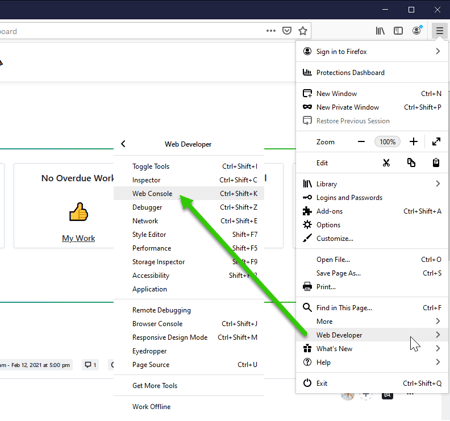The height and width of the screenshot is (421, 450).
Task: Select Remote Debugging
Action: (189, 310)
